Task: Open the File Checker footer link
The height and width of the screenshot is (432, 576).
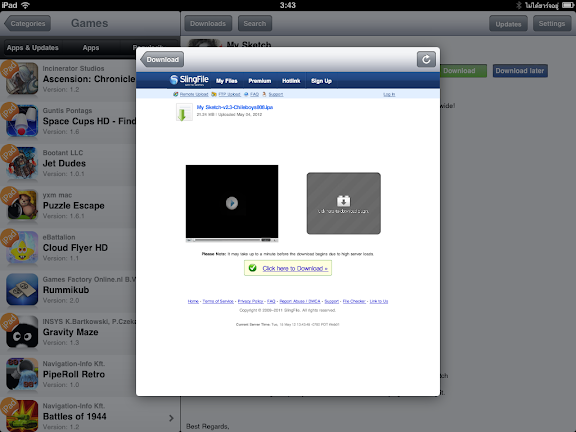Action: click(354, 301)
